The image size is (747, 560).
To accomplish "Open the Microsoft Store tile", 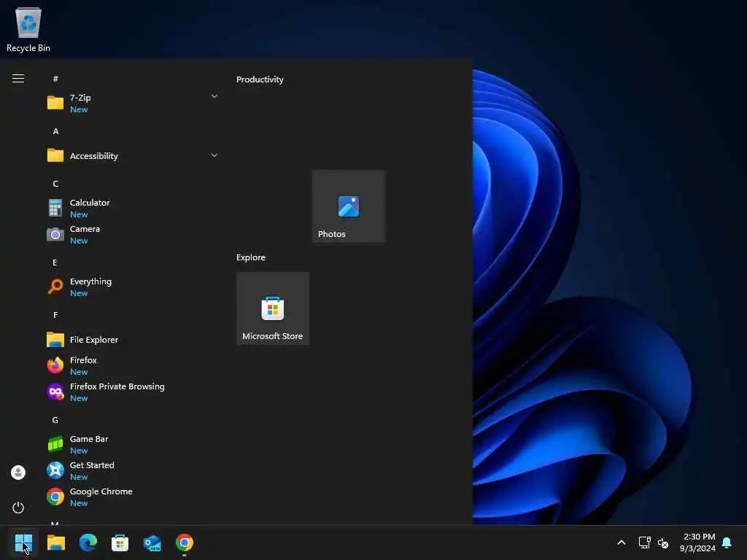I will click(273, 308).
